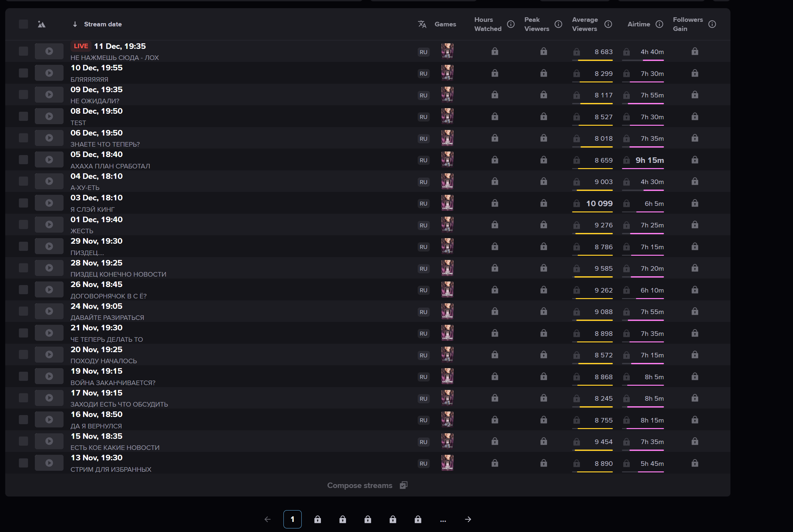Click the thumbnail image icon in header
793x532 pixels.
click(41, 24)
